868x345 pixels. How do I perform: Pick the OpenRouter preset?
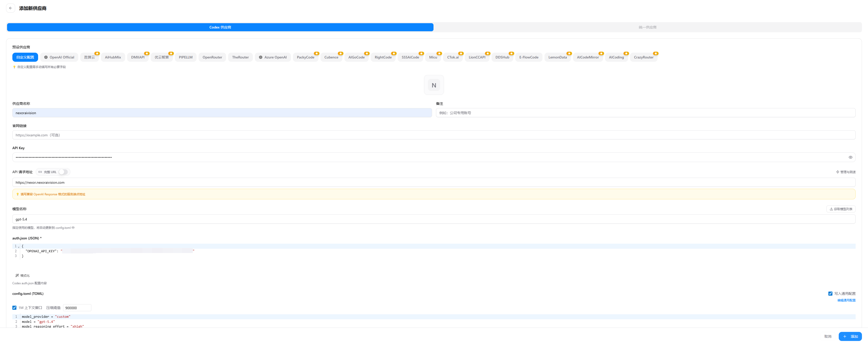[212, 57]
